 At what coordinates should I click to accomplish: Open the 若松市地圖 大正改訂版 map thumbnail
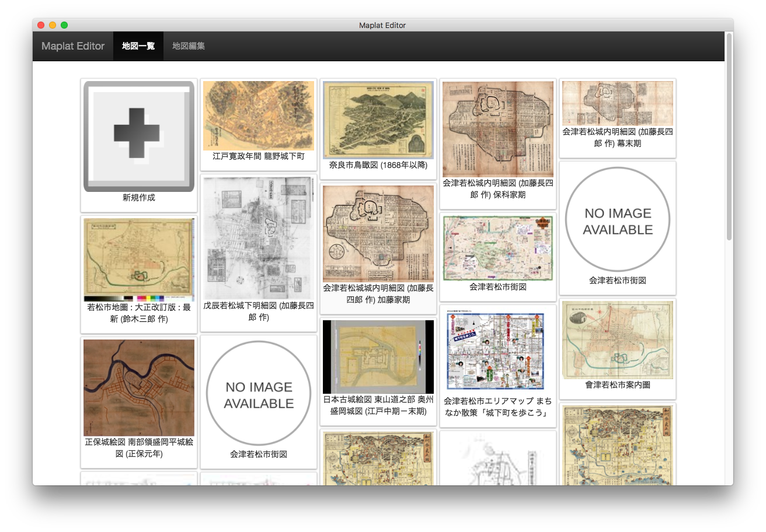click(x=139, y=260)
